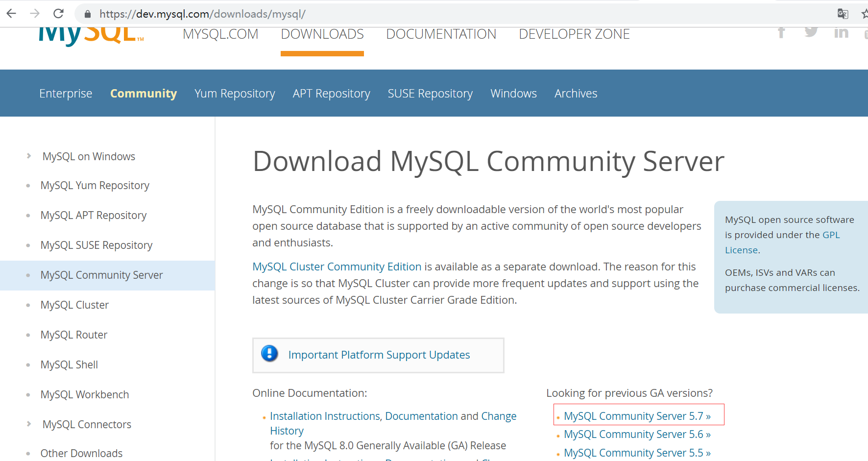Open MySQL Community Server 5.5 link
Image resolution: width=868 pixels, height=461 pixels.
(637, 453)
